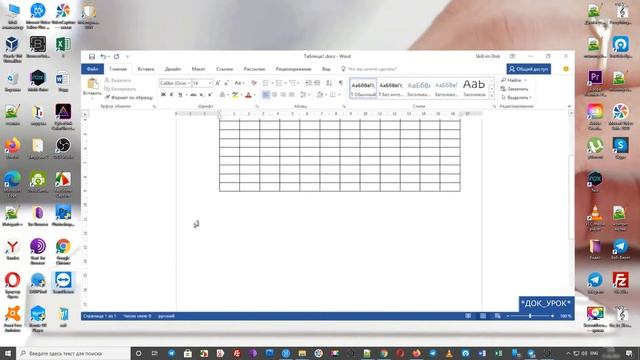Click the Windows Start button
The height and width of the screenshot is (360, 640).
coord(8,353)
